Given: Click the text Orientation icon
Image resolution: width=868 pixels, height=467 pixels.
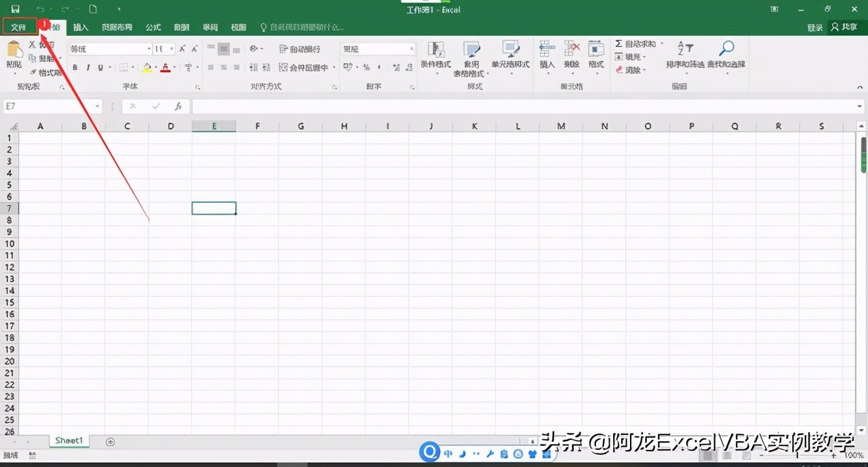Looking at the screenshot, I should (x=254, y=49).
